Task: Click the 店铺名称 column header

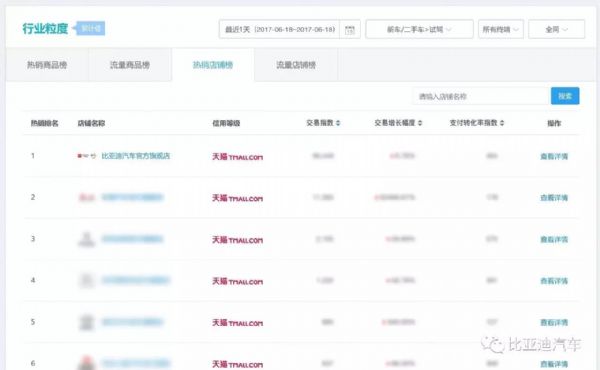Action: (91, 123)
